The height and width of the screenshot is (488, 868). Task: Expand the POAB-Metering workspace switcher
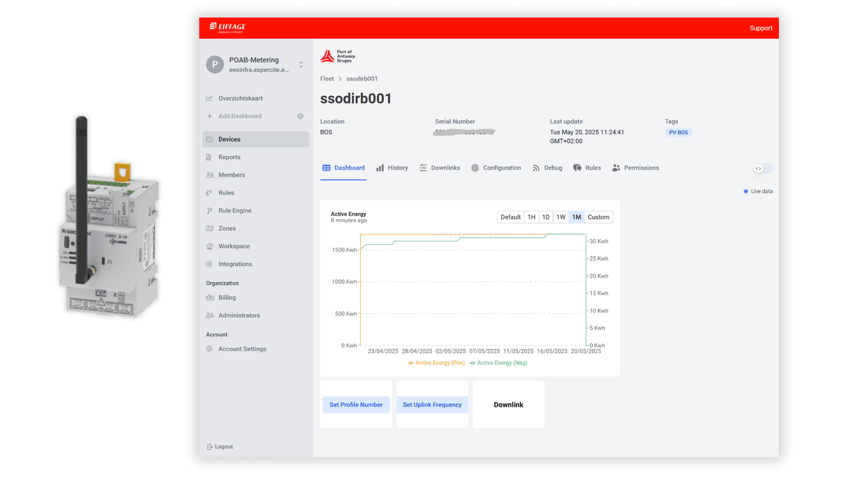coord(301,64)
